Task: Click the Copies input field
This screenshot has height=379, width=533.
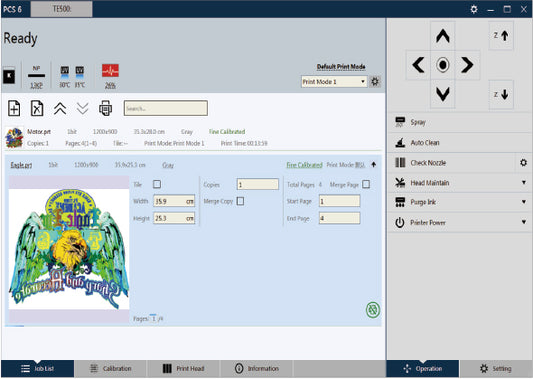Action: (258, 185)
